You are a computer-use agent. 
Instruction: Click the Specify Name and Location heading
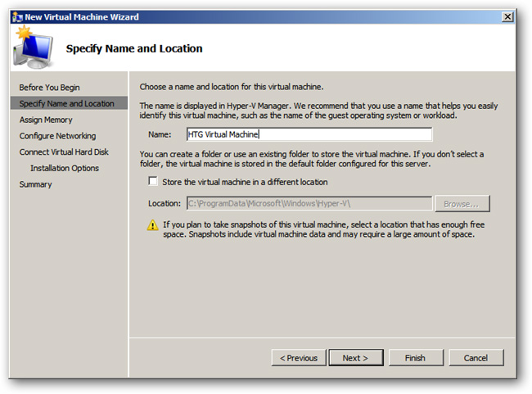coord(134,48)
